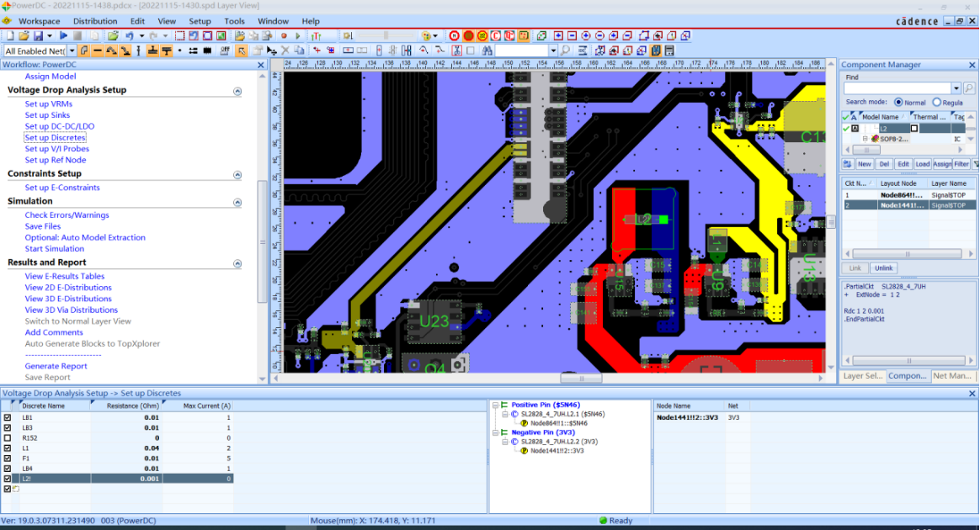Click the Generate Report link
Viewport: 980px width, 530px height.
[56, 366]
